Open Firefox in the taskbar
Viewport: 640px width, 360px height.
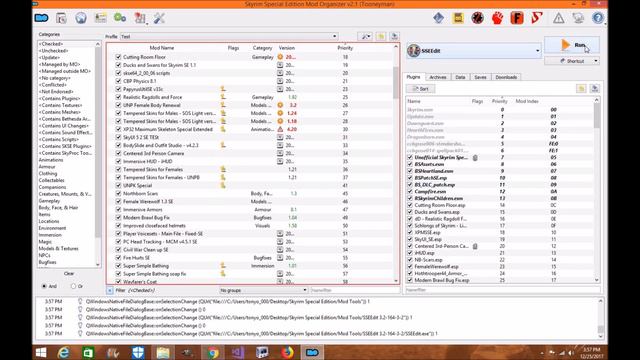287,353
